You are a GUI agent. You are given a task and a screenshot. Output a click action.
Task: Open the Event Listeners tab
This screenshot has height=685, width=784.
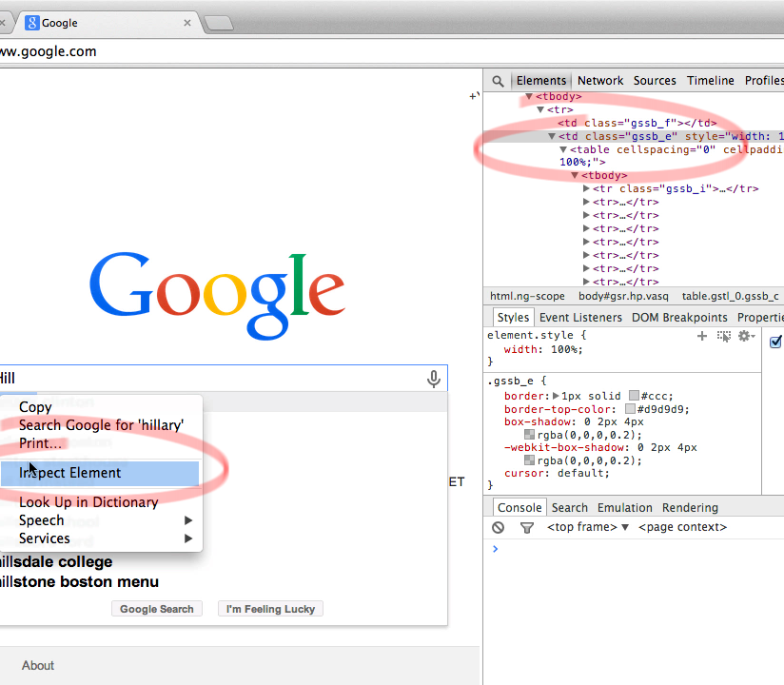click(580, 318)
